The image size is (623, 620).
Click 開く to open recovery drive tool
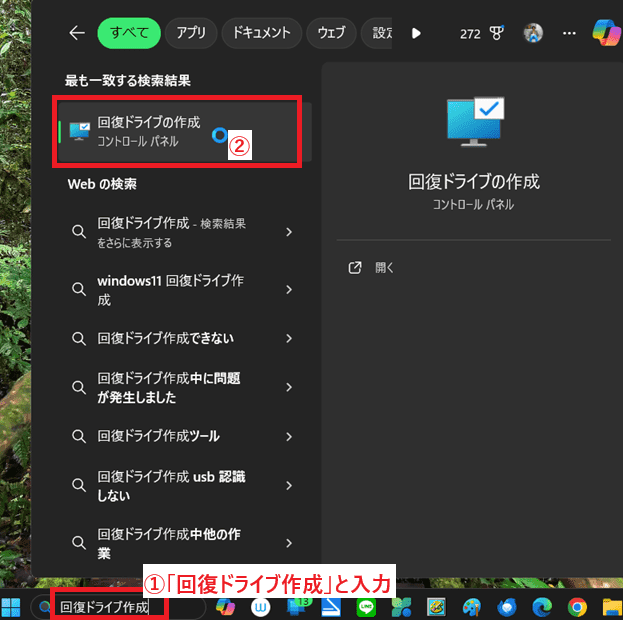click(x=384, y=268)
